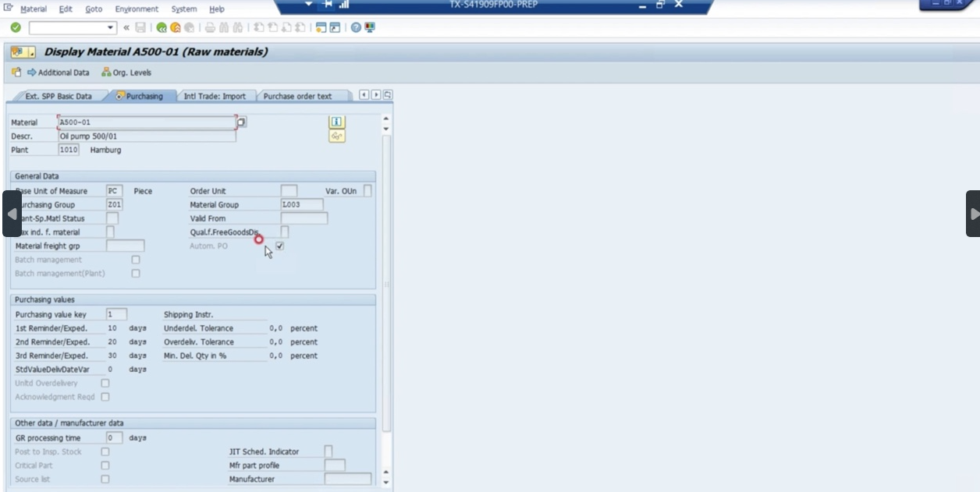The width and height of the screenshot is (980, 492).
Task: Toggle the Unltd Overdelivery checkbox
Action: (105, 383)
